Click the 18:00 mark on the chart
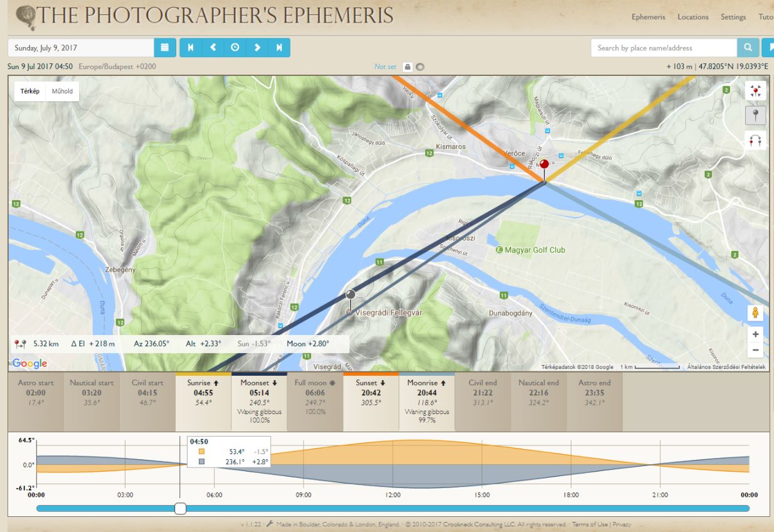 point(571,495)
